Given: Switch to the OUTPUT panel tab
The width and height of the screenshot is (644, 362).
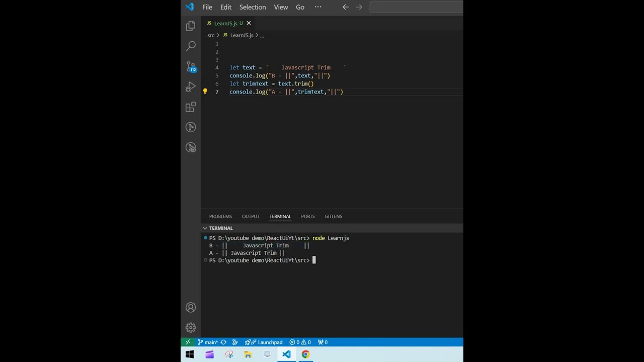Looking at the screenshot, I should [x=251, y=216].
